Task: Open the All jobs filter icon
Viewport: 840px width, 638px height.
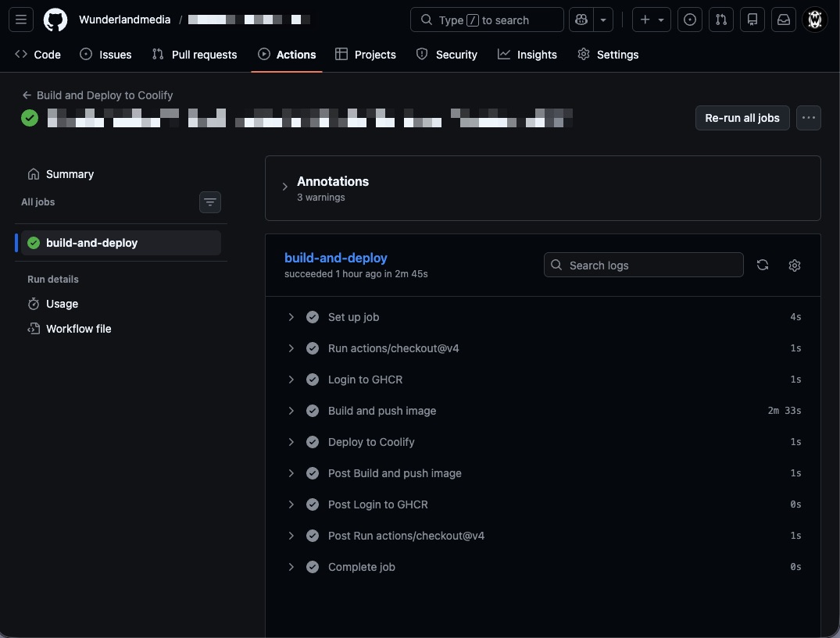Action: pos(210,201)
